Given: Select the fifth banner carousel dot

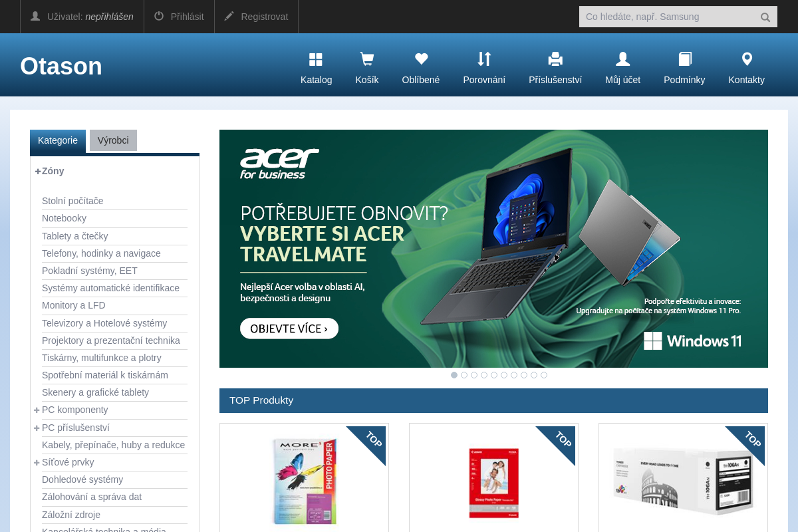Looking at the screenshot, I should coord(494,375).
